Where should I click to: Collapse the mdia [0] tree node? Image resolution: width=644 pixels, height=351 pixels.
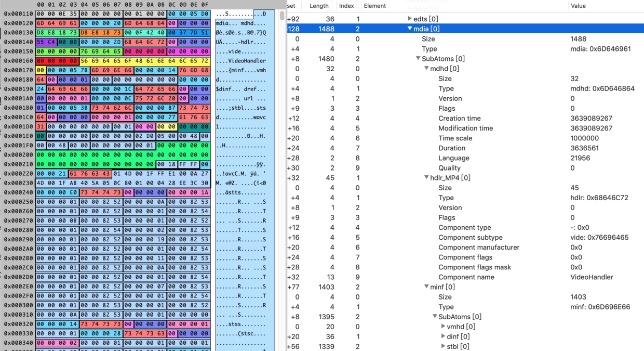(410, 29)
